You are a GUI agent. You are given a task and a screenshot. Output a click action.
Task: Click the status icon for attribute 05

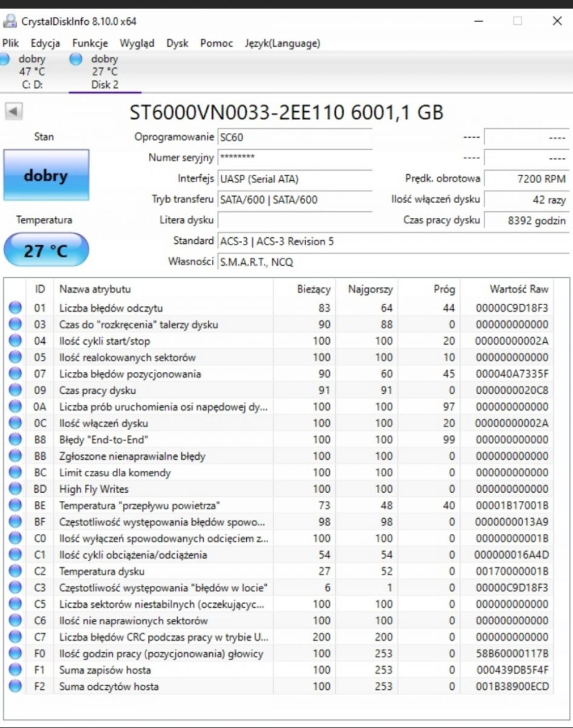click(15, 357)
